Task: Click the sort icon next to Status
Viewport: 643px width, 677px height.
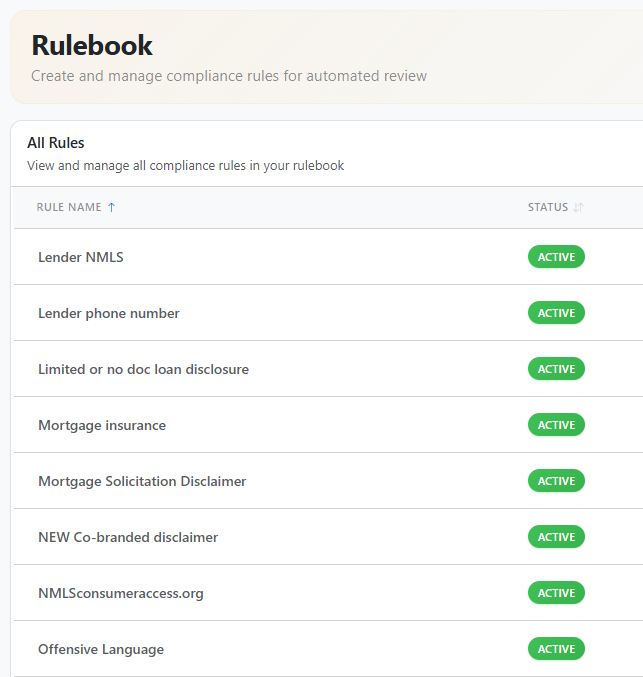Action: pos(578,208)
